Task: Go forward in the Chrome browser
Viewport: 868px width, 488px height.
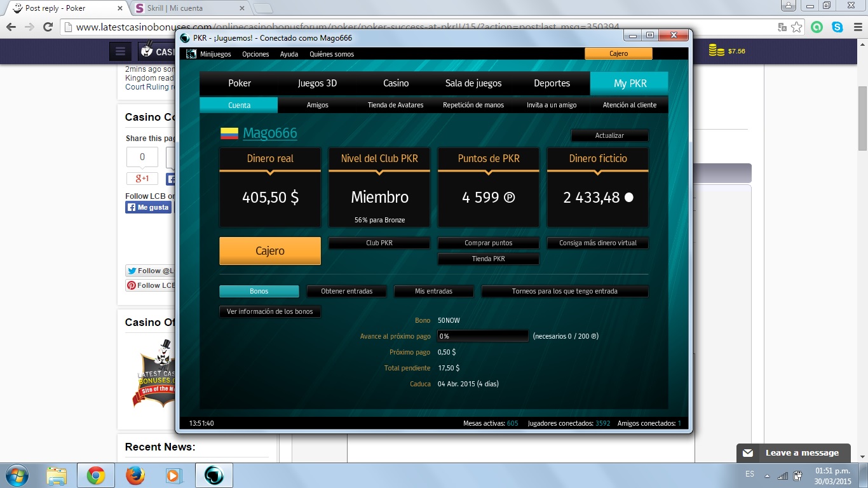Action: (29, 27)
